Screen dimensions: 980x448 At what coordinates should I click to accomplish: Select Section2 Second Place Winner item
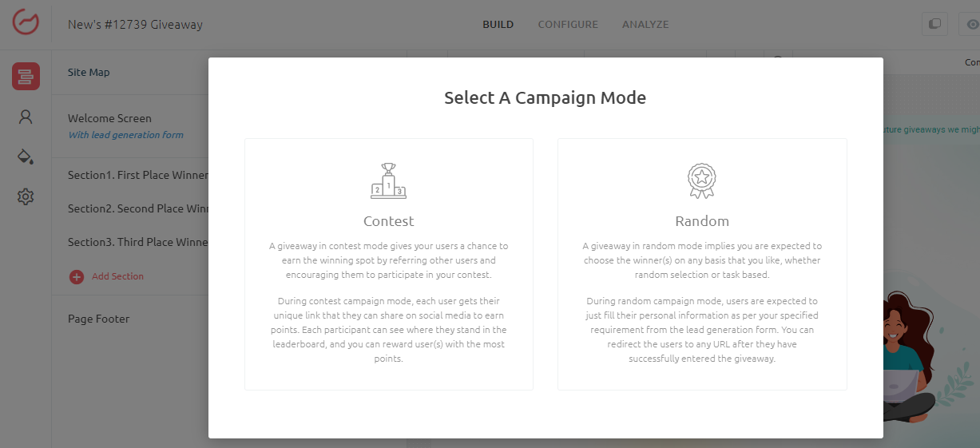[137, 208]
